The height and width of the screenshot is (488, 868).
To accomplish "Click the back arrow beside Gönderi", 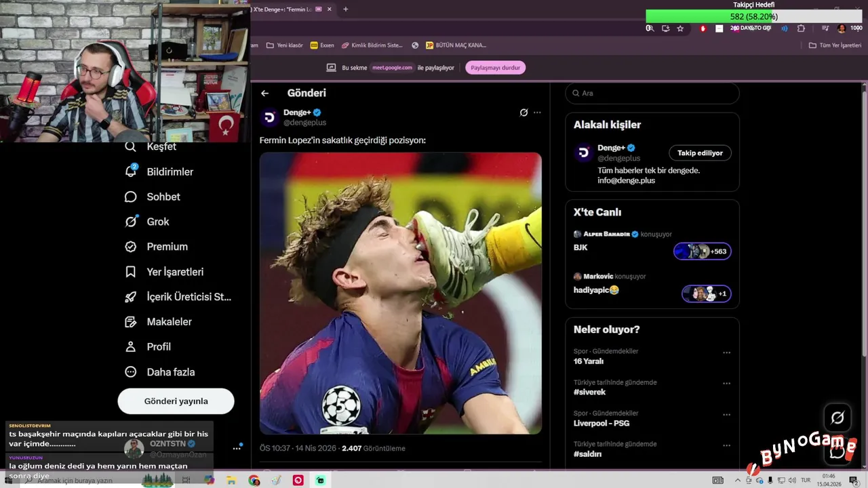I will pyautogui.click(x=264, y=94).
